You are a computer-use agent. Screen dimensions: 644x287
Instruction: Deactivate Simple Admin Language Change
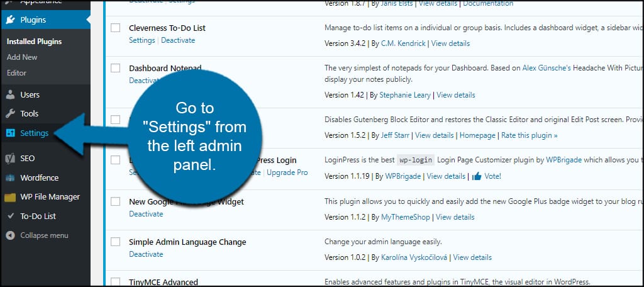(146, 254)
